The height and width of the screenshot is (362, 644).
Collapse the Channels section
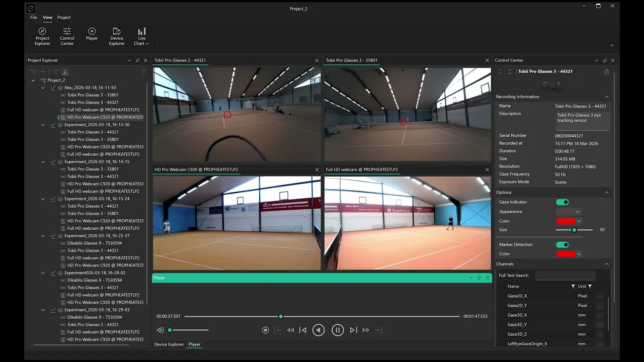click(607, 264)
